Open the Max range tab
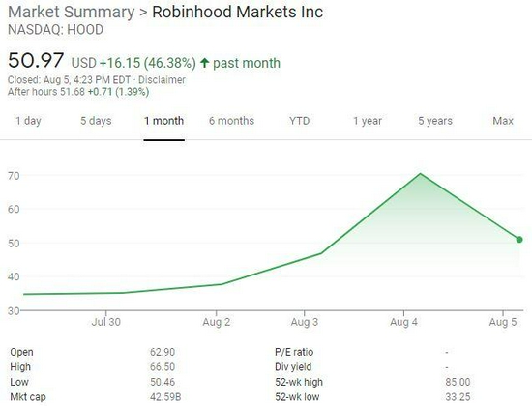Image resolution: width=532 pixels, height=406 pixels. (503, 121)
